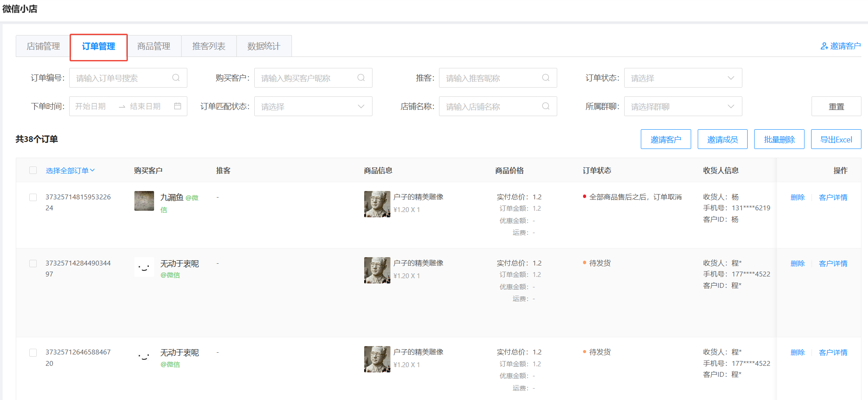Image resolution: width=868 pixels, height=400 pixels.
Task: Click the 导出Excel button
Action: tap(836, 139)
